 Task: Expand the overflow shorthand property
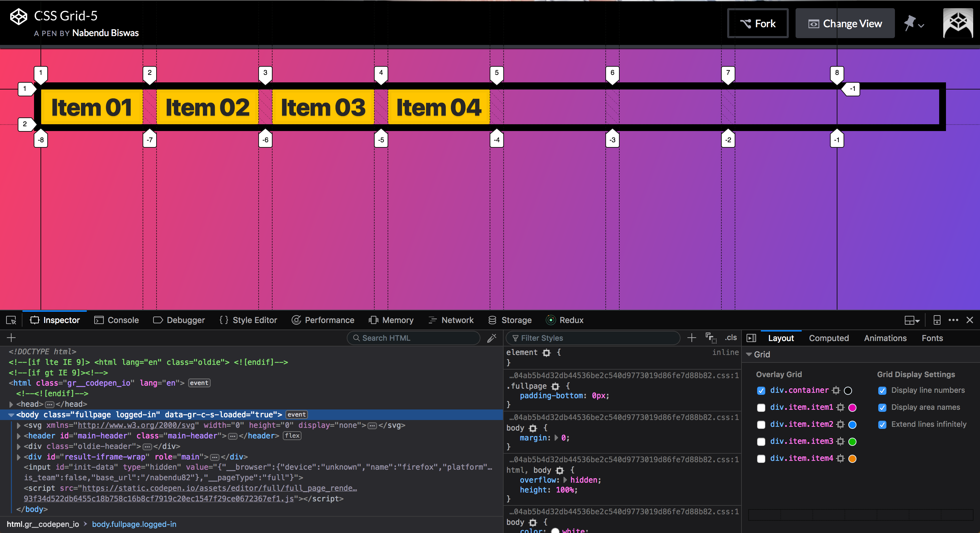[x=565, y=480]
